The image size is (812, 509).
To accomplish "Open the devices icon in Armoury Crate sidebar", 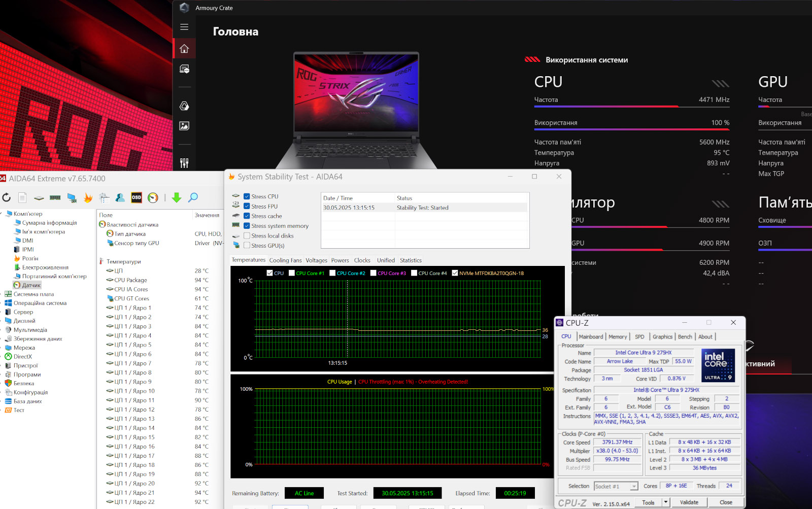I will 184,69.
